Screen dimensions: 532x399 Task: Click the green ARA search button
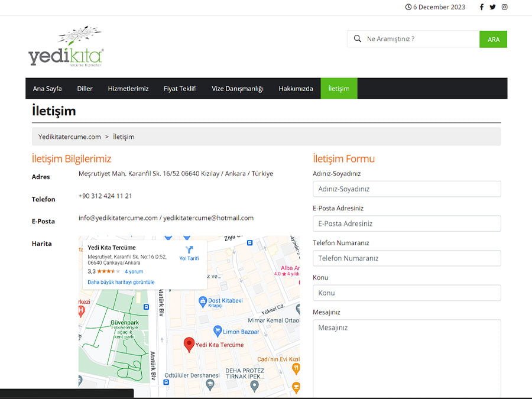pos(494,40)
